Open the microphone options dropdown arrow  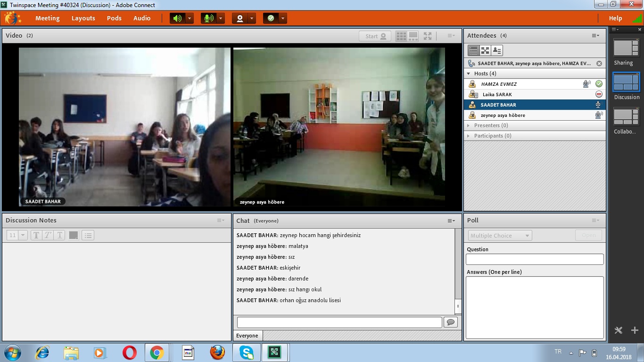(x=221, y=18)
